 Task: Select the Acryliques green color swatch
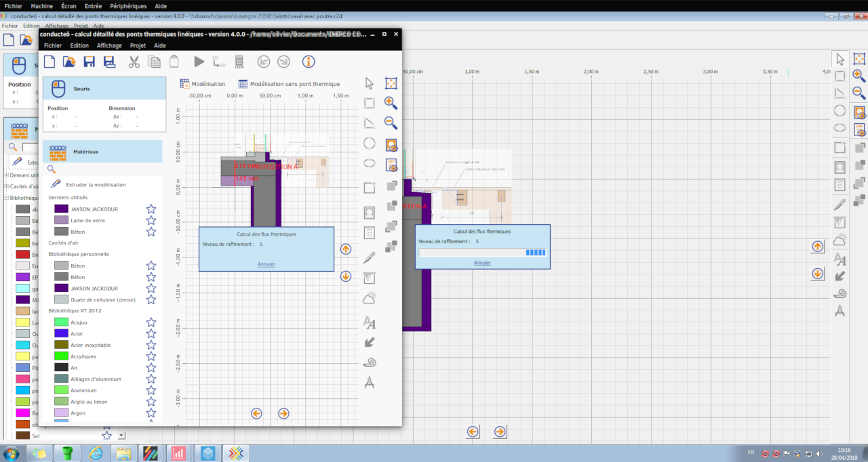click(x=61, y=356)
